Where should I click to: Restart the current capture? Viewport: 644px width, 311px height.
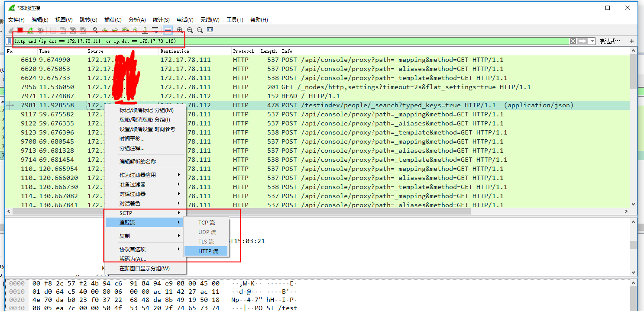[x=30, y=30]
